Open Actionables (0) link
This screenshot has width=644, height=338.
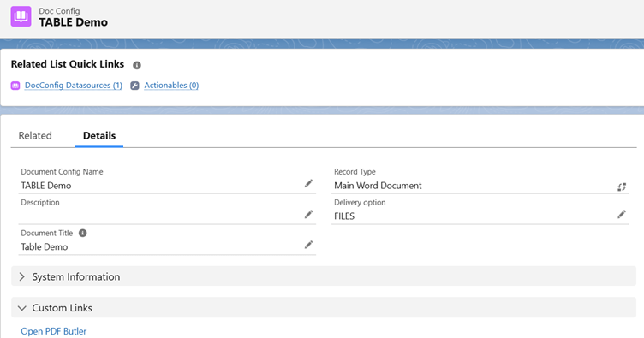click(171, 86)
